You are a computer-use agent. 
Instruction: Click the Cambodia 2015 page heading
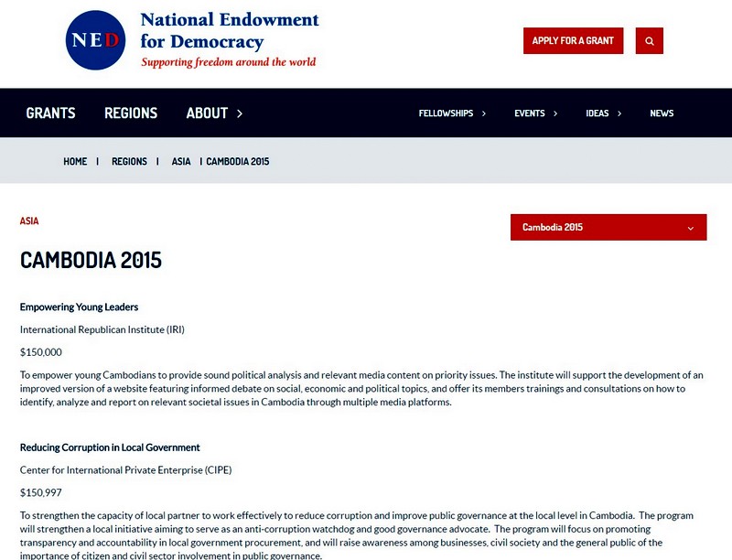pyautogui.click(x=91, y=260)
